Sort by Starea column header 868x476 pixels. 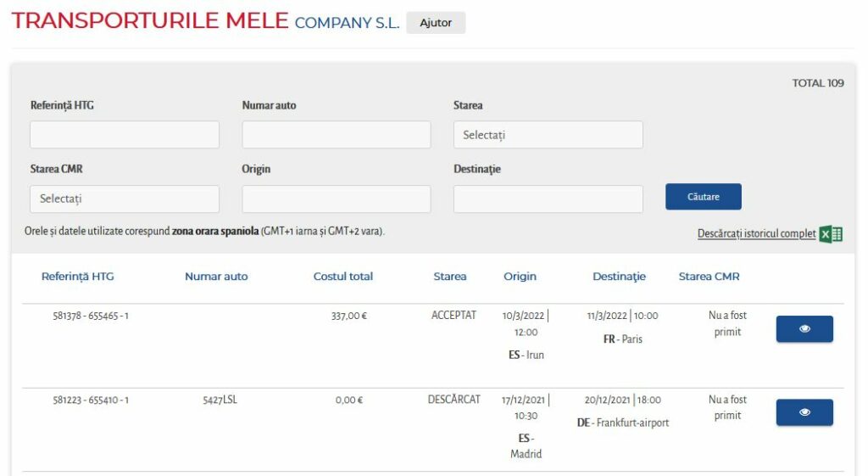click(x=449, y=277)
